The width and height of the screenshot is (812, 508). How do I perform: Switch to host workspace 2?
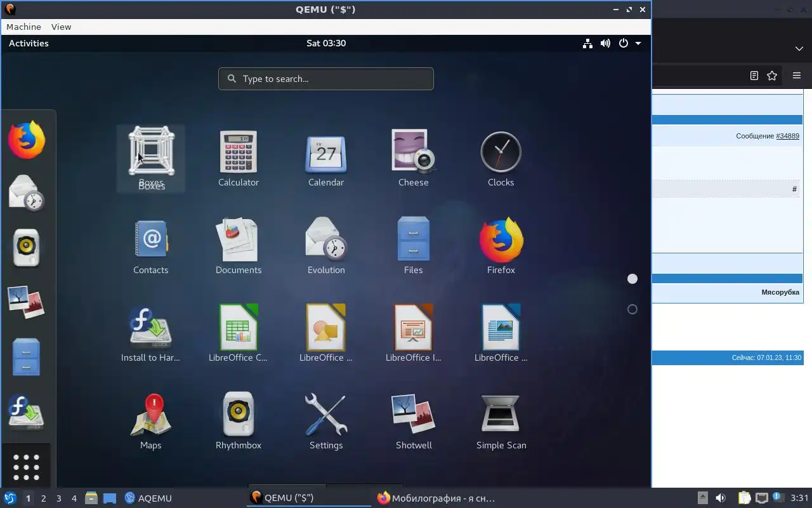pyautogui.click(x=44, y=498)
